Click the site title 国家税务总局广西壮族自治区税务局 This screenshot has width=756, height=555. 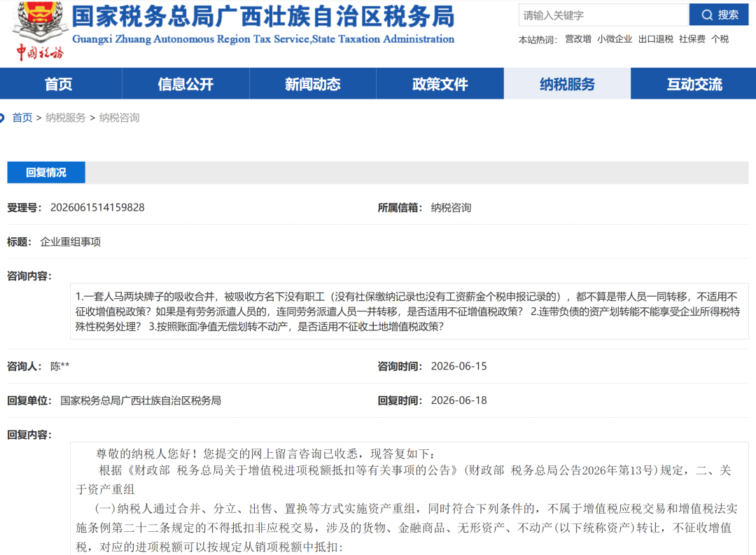pyautogui.click(x=263, y=16)
